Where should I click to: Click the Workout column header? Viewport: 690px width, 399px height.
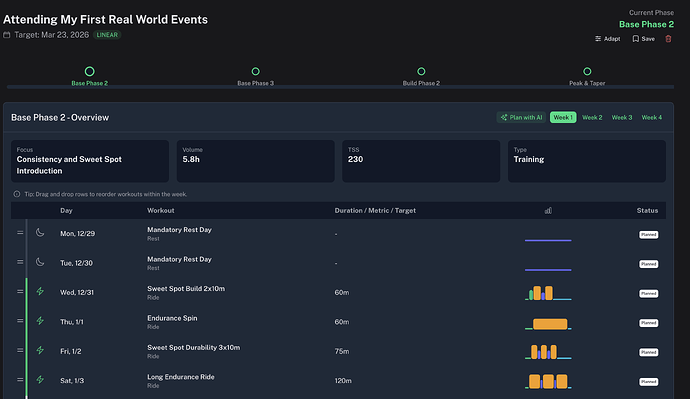point(161,211)
